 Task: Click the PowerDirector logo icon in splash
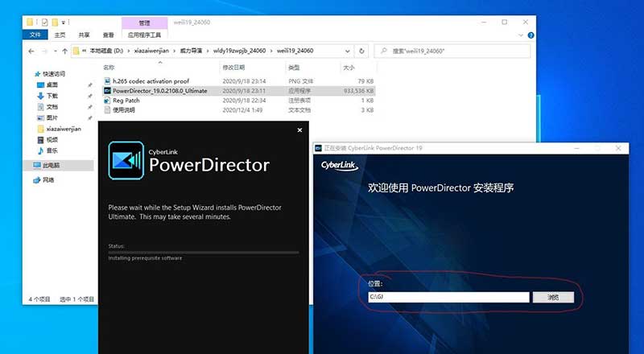click(126, 160)
